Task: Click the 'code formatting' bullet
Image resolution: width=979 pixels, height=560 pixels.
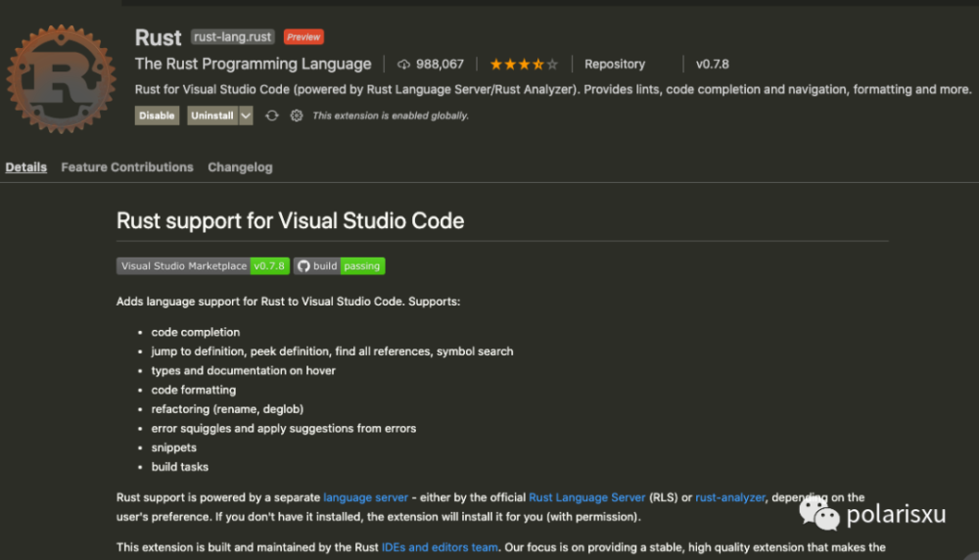Action: click(x=194, y=391)
